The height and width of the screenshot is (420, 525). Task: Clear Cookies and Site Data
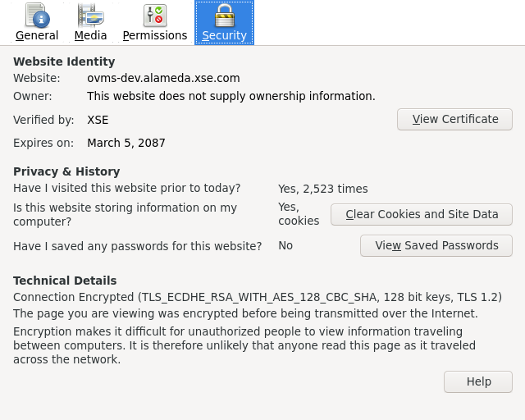422,215
